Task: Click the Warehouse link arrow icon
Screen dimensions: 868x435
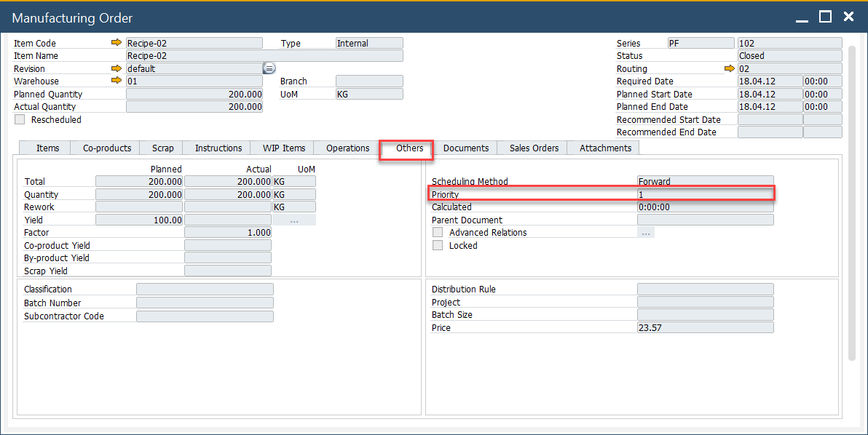Action: coord(116,81)
